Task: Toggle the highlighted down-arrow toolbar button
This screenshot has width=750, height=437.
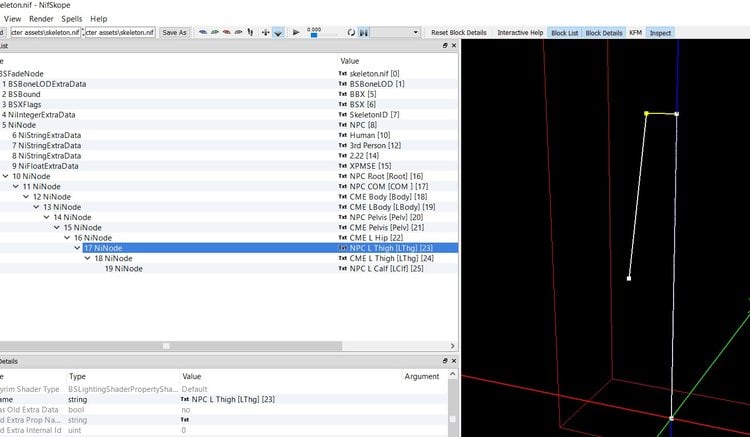Action: click(278, 33)
